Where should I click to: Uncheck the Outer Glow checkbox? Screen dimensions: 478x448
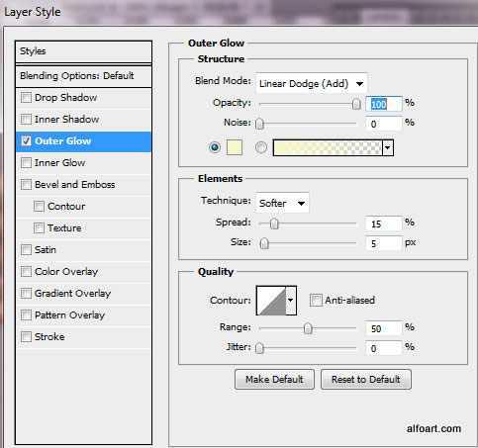(x=26, y=141)
